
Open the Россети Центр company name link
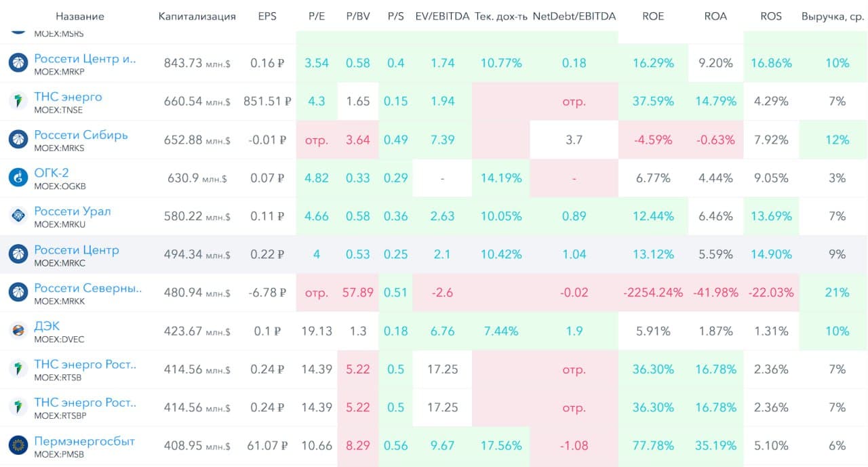77,250
